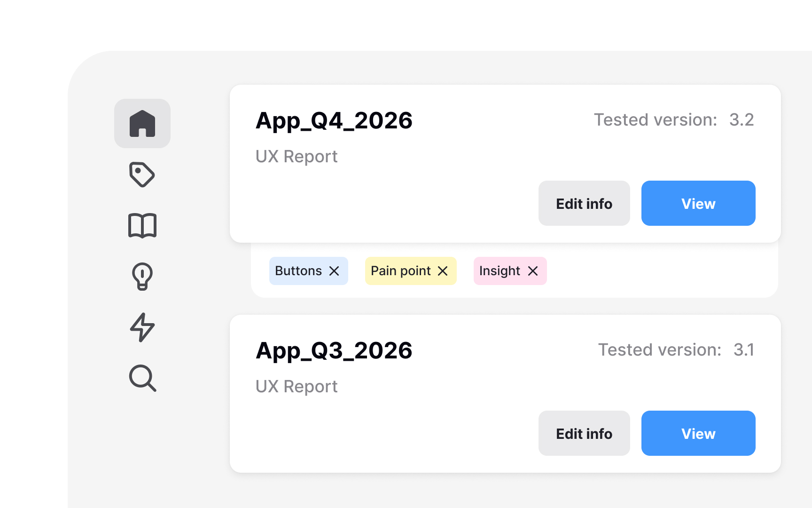Viewport: 812px width, 508px height.
Task: Select the Home icon in the sidebar
Action: pos(142,123)
